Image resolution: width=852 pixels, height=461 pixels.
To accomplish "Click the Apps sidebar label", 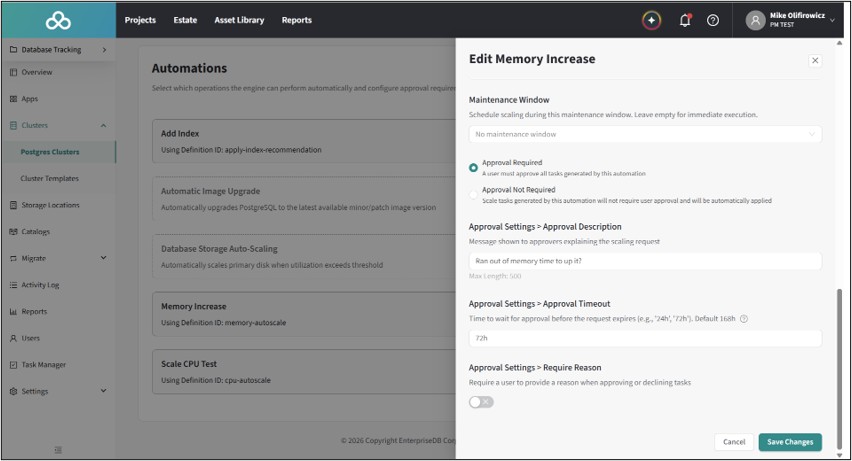I will pyautogui.click(x=29, y=99).
